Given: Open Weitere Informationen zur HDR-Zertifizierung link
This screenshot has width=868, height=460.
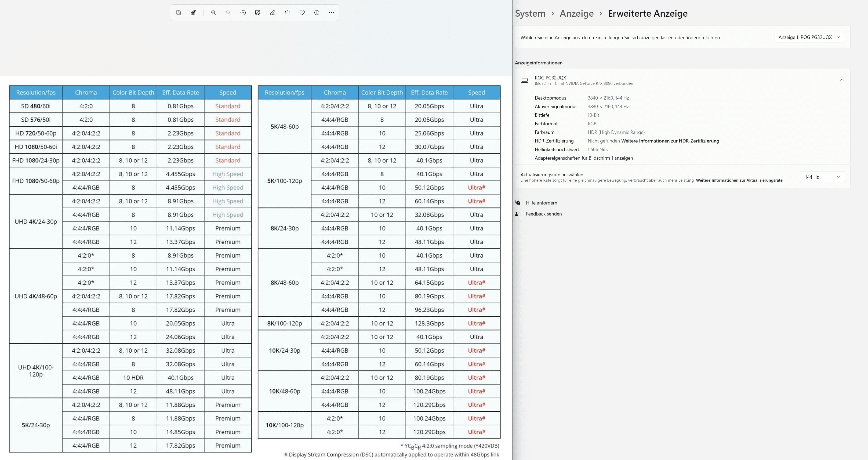Looking at the screenshot, I should pyautogui.click(x=670, y=141).
